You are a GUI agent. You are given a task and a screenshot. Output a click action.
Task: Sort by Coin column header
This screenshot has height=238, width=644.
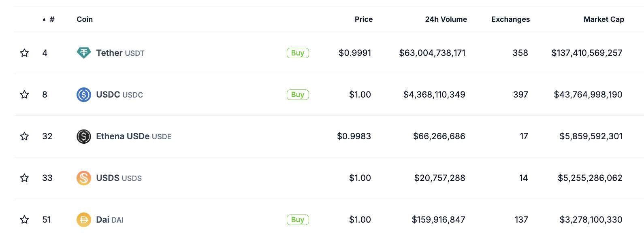coord(85,19)
